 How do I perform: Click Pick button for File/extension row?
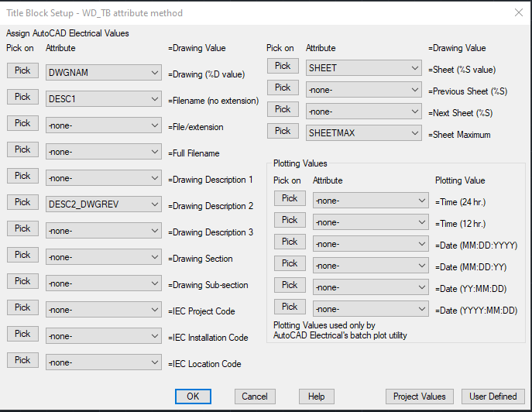(x=22, y=123)
